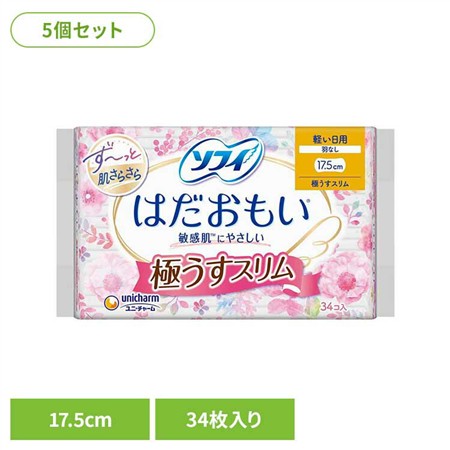Click the 17.5cm pill on the package

click(x=330, y=166)
